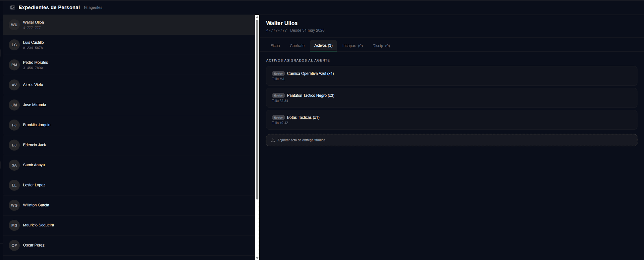Open the Ficha tab
The image size is (644, 260).
tap(275, 46)
